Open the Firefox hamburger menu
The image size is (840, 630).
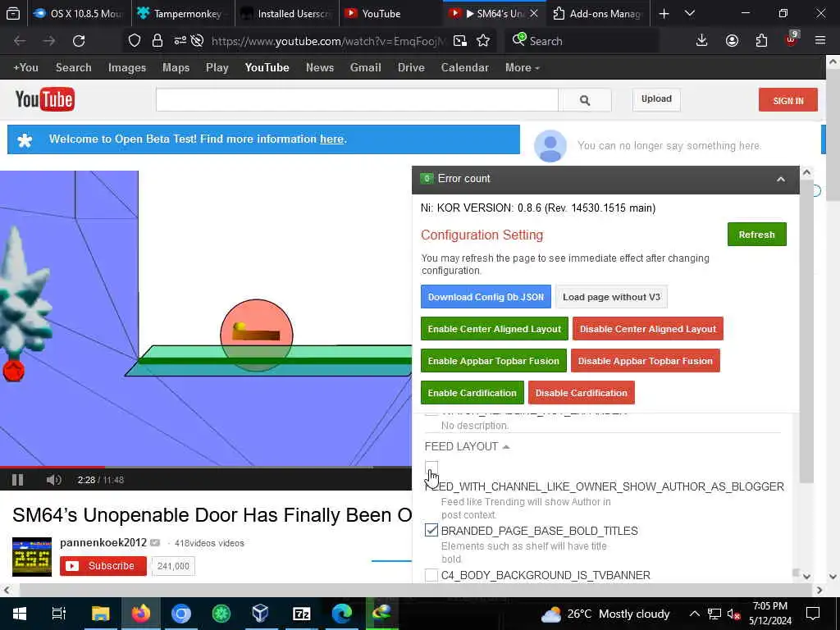pos(820,41)
